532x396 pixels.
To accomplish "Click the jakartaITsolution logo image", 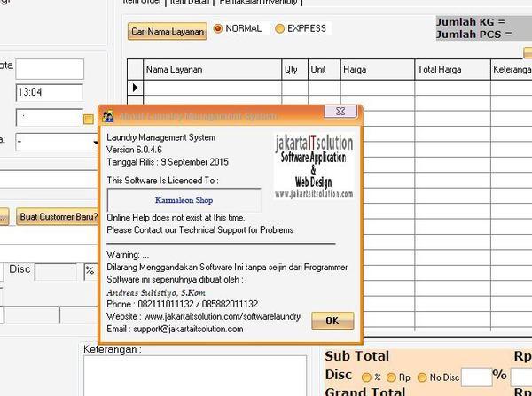I will (312, 167).
